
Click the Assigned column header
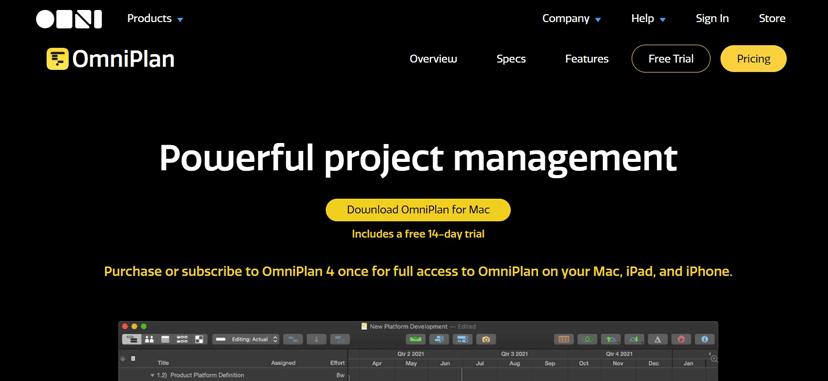click(x=283, y=363)
